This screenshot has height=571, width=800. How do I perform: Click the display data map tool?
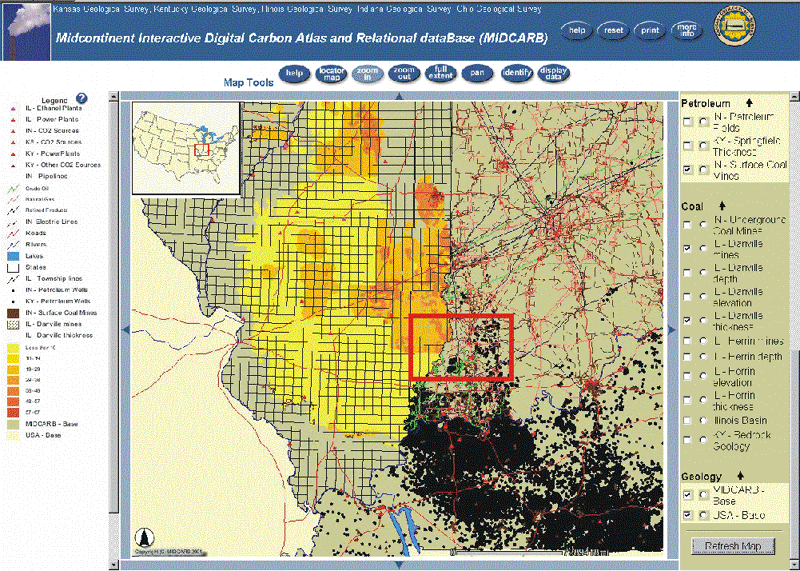(553, 73)
